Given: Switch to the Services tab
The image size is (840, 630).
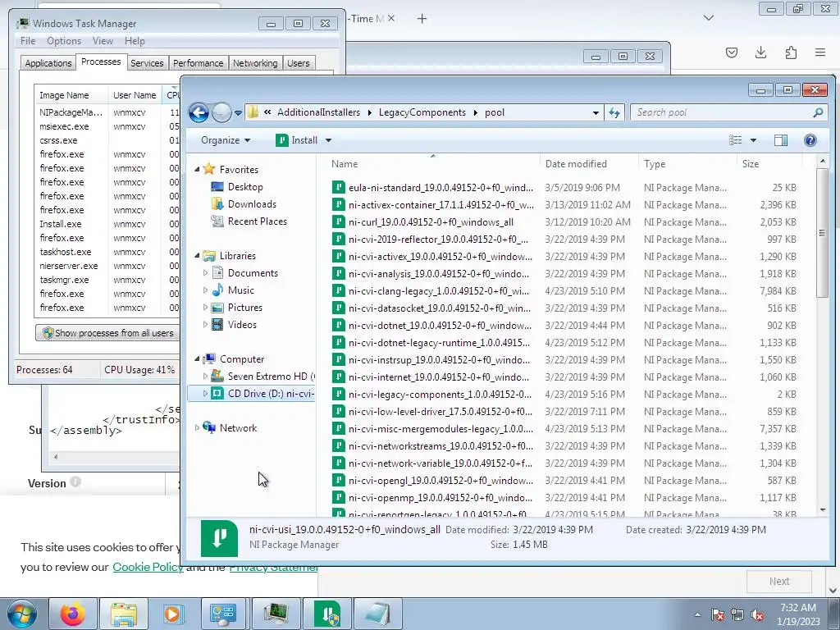Looking at the screenshot, I should point(147,62).
